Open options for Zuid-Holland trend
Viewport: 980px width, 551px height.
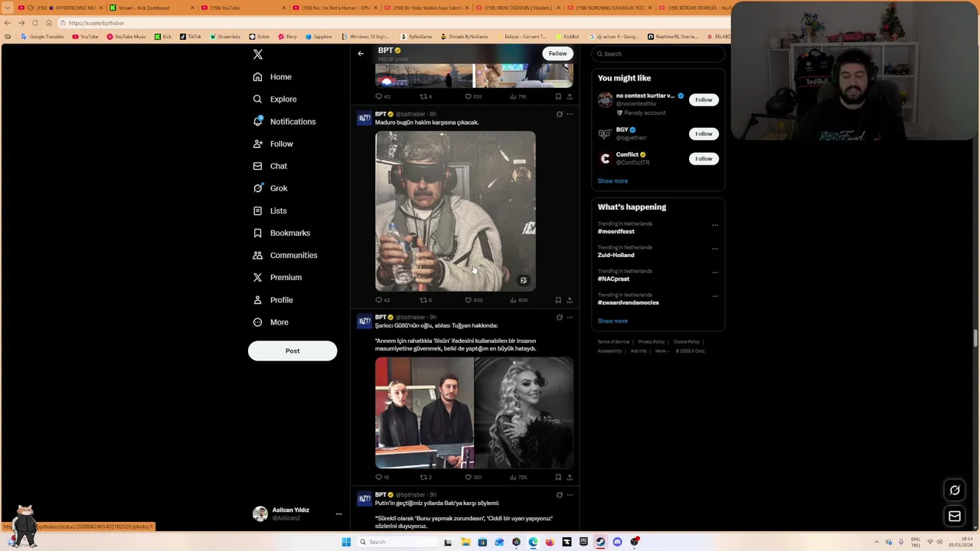coord(715,249)
